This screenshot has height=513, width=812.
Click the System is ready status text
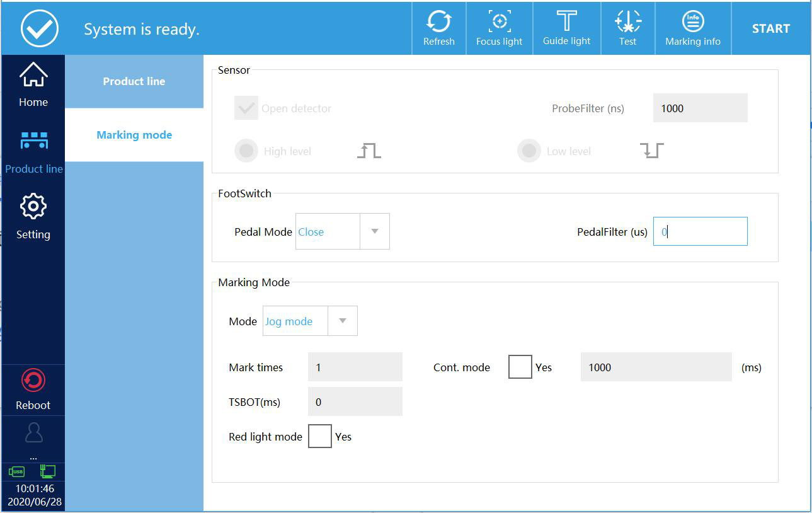click(x=142, y=29)
